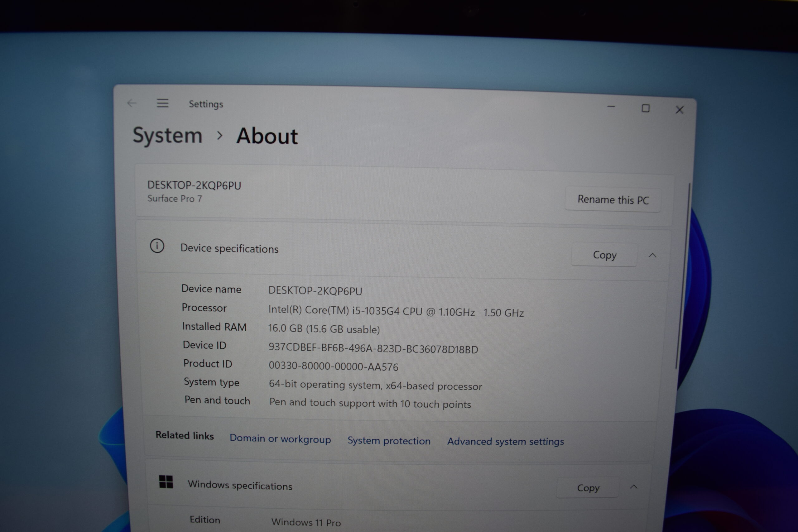
Task: Click the Product ID label
Action: point(208,363)
